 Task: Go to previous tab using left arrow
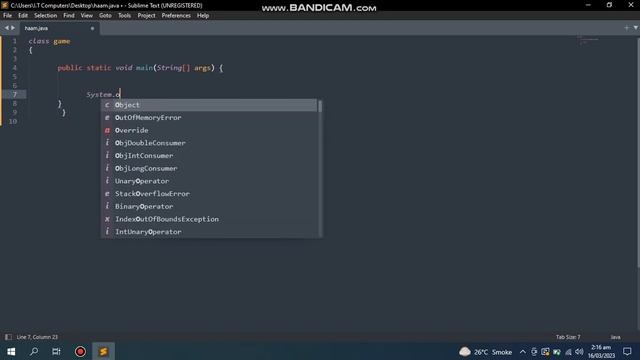[6, 28]
